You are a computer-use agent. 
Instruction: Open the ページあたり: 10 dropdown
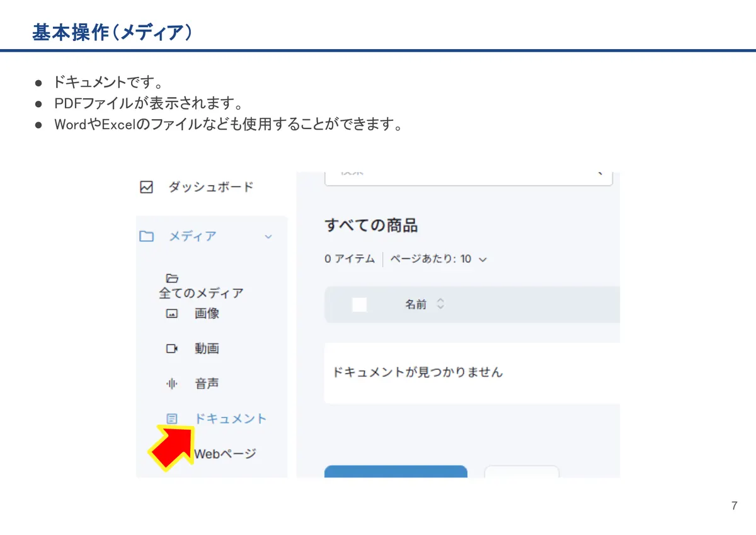pos(438,259)
